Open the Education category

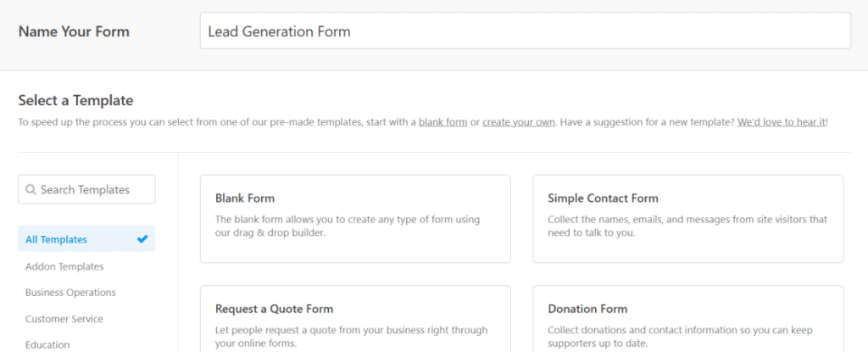pos(47,345)
